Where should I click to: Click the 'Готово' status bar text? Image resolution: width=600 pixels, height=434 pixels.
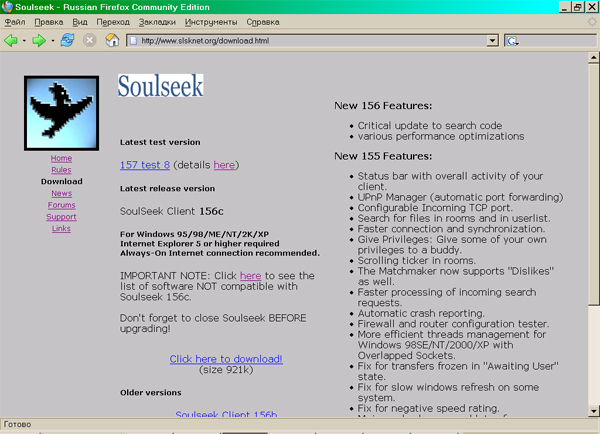17,424
